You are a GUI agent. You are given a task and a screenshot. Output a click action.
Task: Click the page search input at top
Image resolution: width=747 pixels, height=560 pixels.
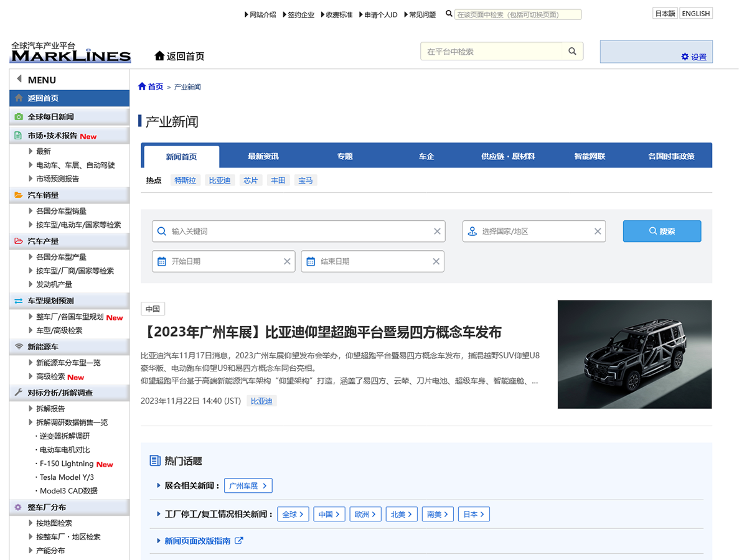[x=518, y=14]
